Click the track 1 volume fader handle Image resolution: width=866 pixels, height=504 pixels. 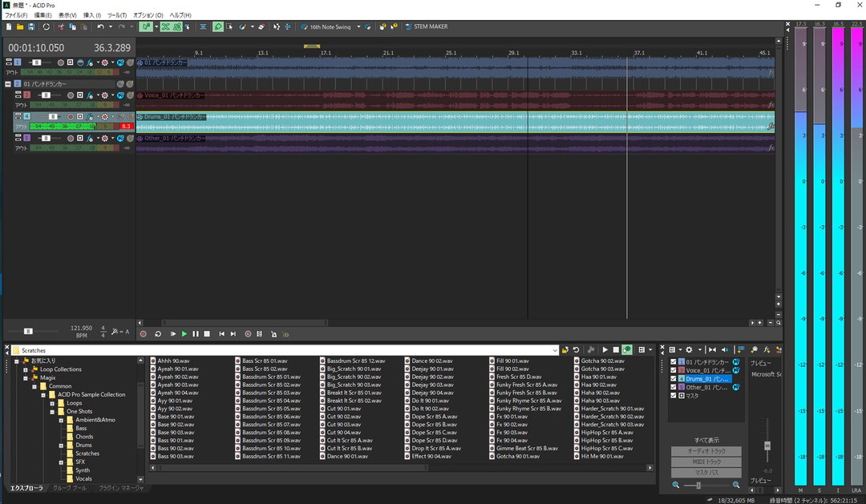[x=36, y=62]
